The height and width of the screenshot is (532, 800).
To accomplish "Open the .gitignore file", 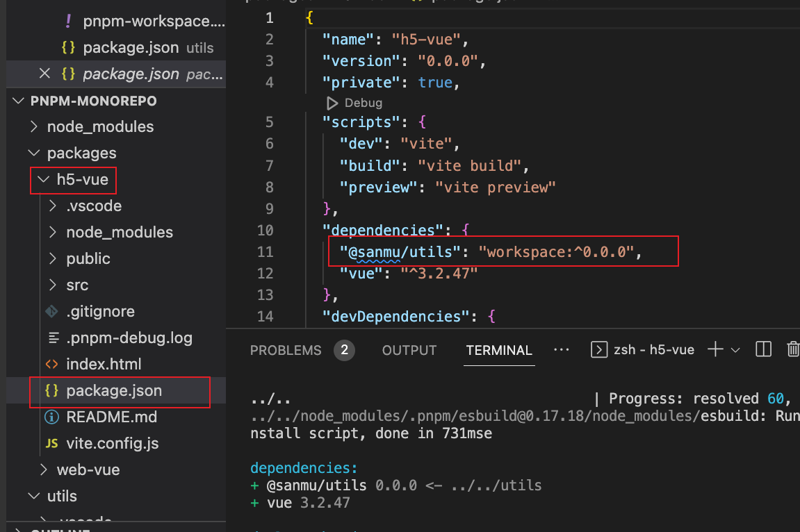I will pyautogui.click(x=100, y=311).
